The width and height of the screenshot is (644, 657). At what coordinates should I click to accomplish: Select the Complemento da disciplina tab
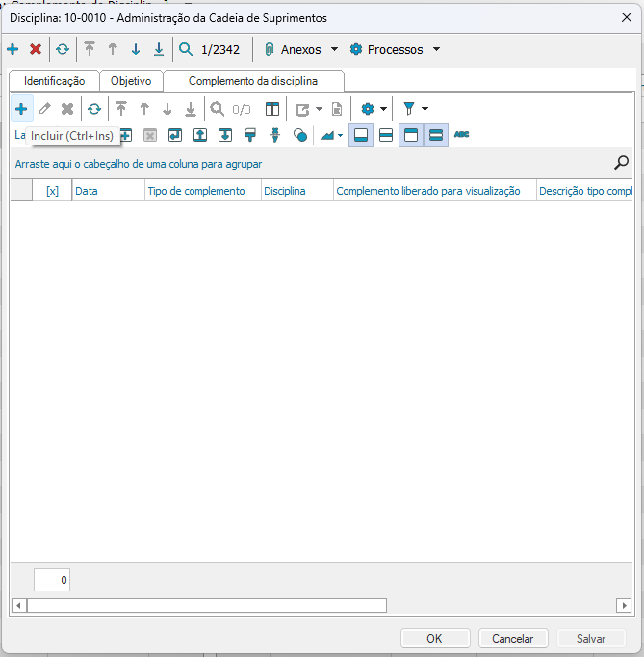coord(253,81)
